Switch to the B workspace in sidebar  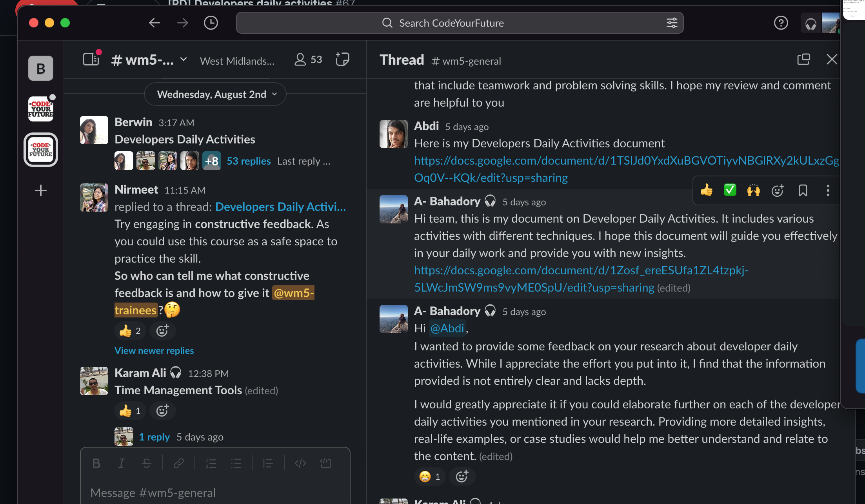tap(40, 68)
